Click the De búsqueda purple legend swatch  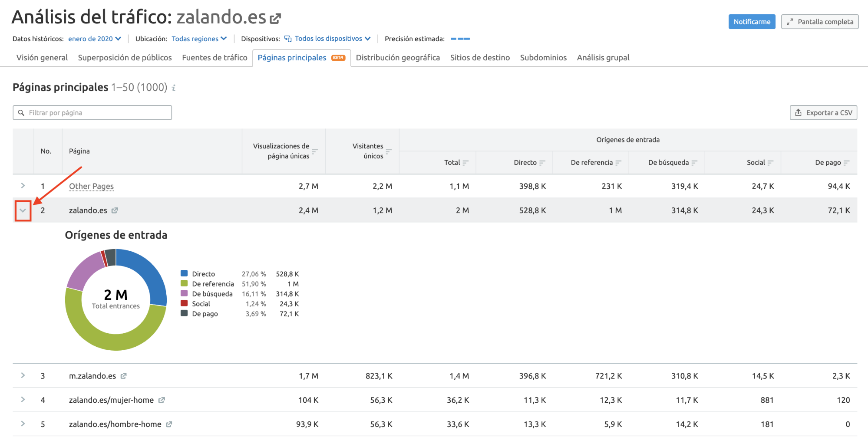184,293
